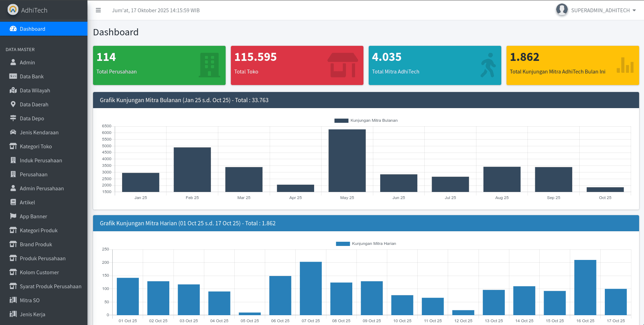Screen dimensions: 644x325
Task: Go to Syarat Produk Perusahaan page
Action: pyautogui.click(x=44, y=286)
